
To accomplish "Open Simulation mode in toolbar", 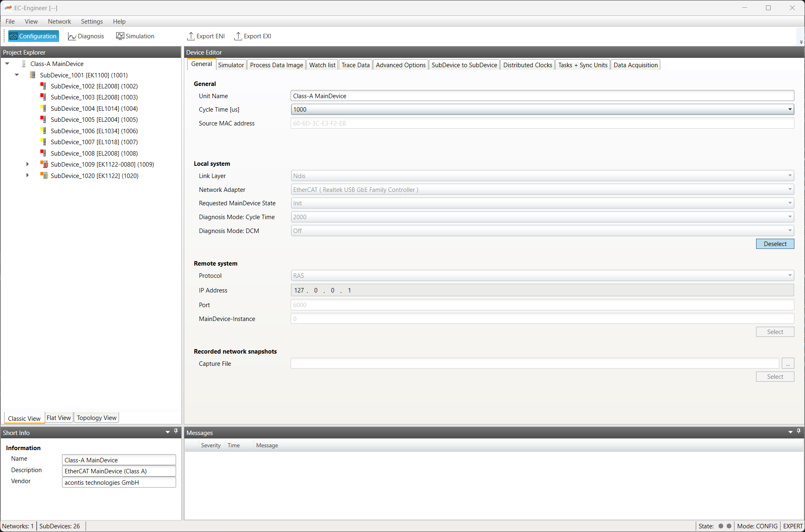I will pos(135,36).
